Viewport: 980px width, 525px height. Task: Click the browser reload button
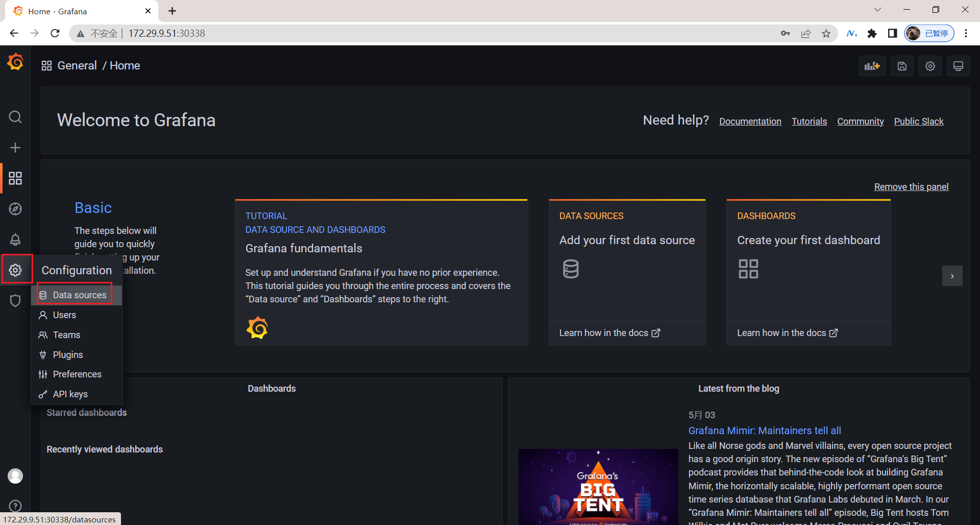[55, 33]
